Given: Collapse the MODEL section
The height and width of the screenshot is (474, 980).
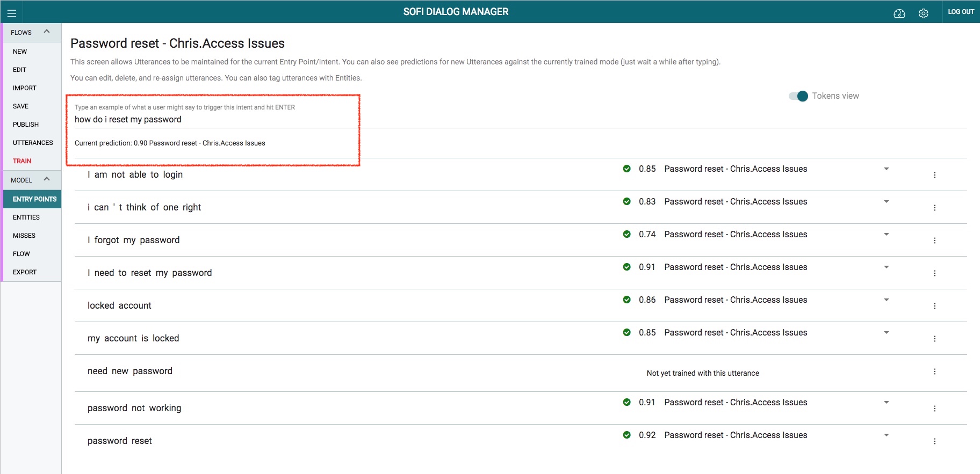Looking at the screenshot, I should tap(47, 179).
